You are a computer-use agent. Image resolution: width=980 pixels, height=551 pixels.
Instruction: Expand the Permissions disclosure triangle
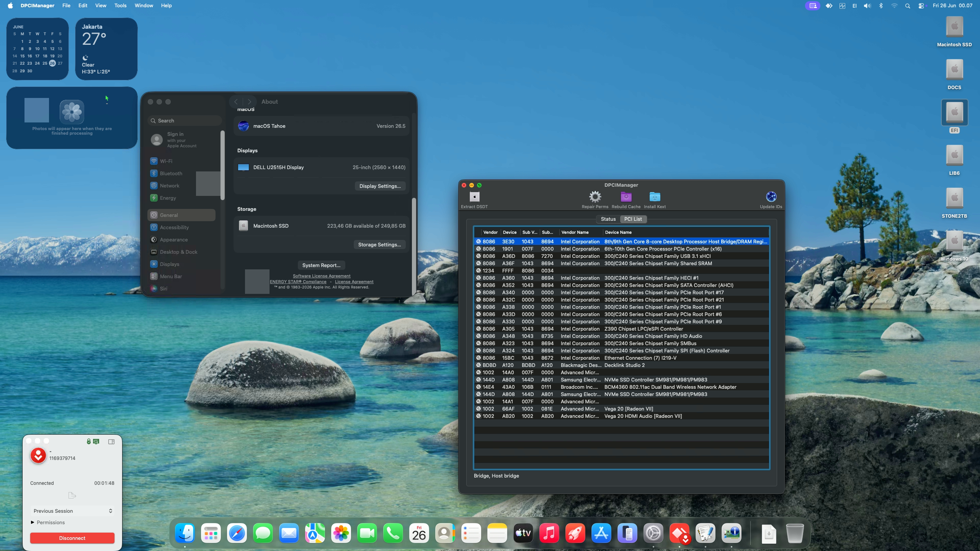(x=33, y=522)
